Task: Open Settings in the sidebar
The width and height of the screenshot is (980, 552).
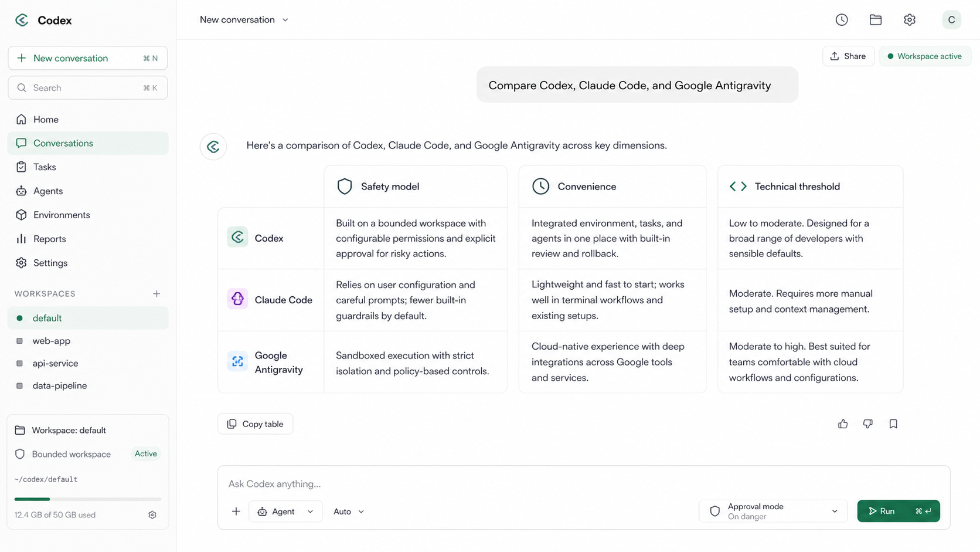Action: (88, 263)
